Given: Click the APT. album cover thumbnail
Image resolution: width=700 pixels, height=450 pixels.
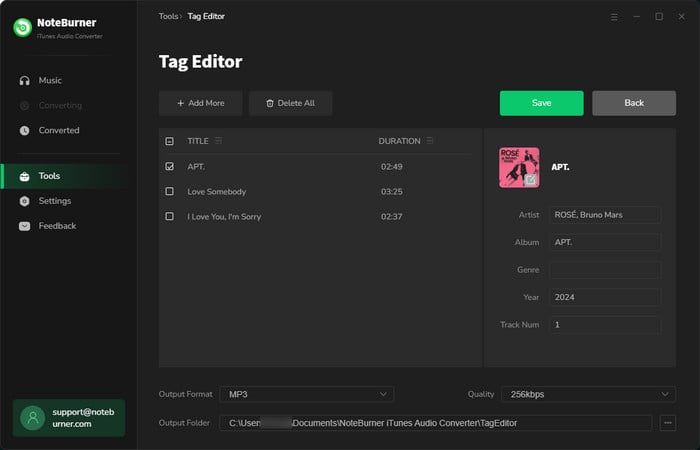Looking at the screenshot, I should point(519,167).
